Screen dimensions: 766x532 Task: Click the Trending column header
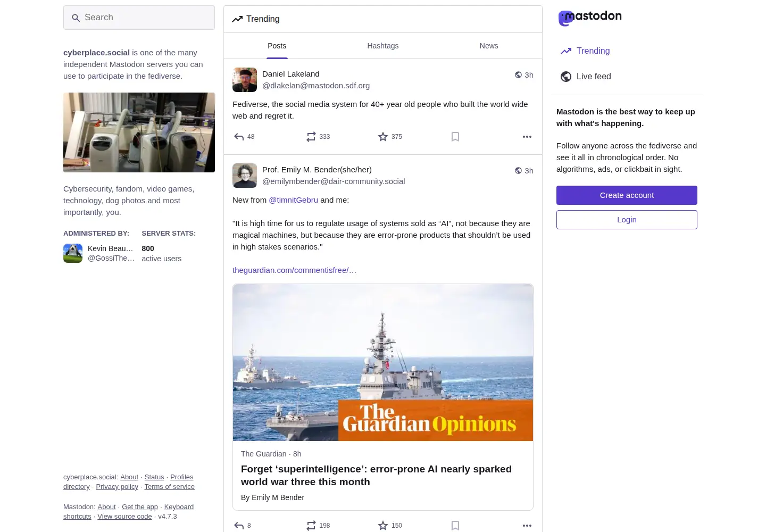(x=383, y=19)
